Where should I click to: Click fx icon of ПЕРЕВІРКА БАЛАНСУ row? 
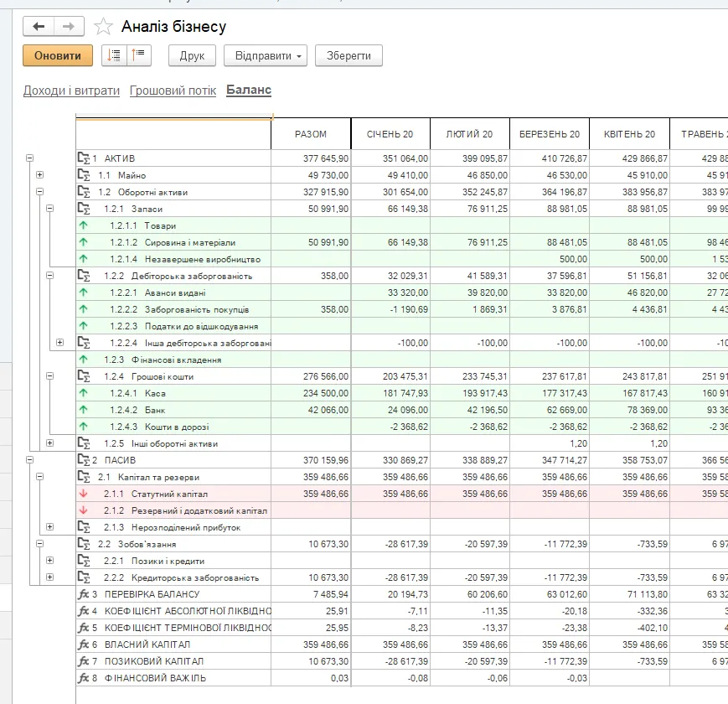pos(84,594)
